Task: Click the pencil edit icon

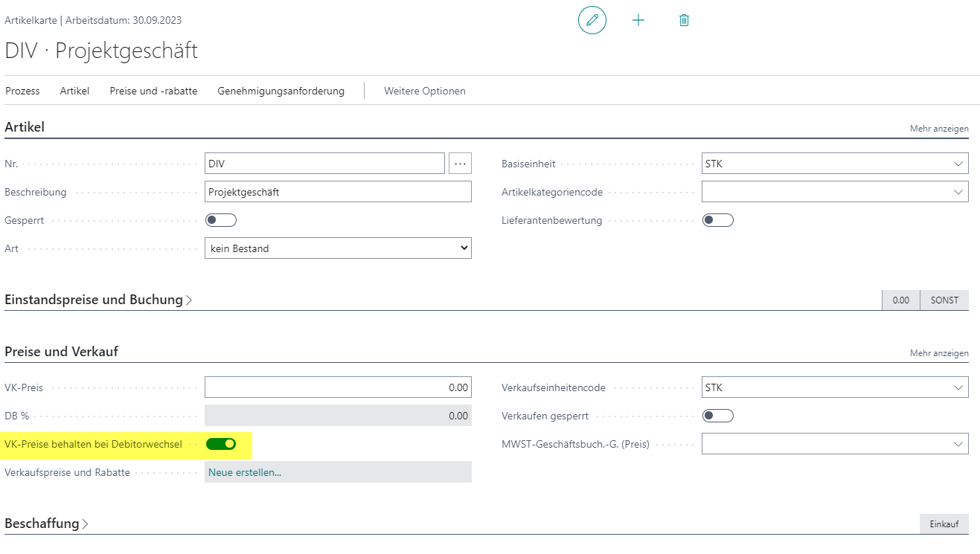Action: (592, 20)
